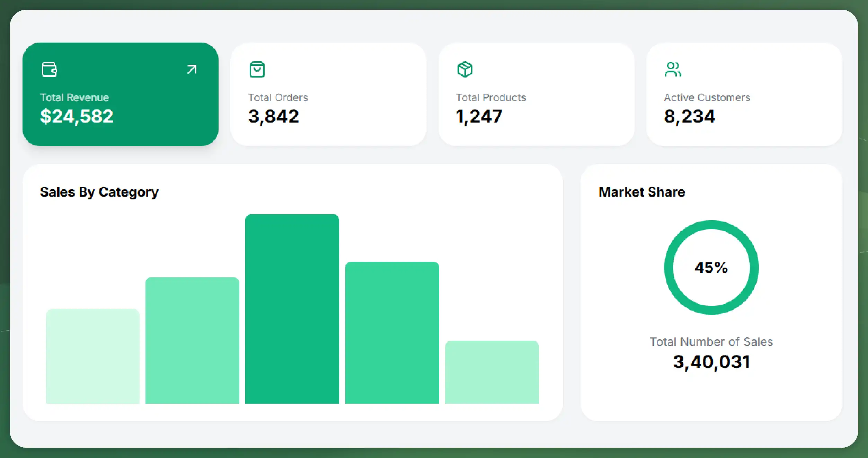This screenshot has width=868, height=458.
Task: Click the Market Share heading
Action: [x=642, y=192]
